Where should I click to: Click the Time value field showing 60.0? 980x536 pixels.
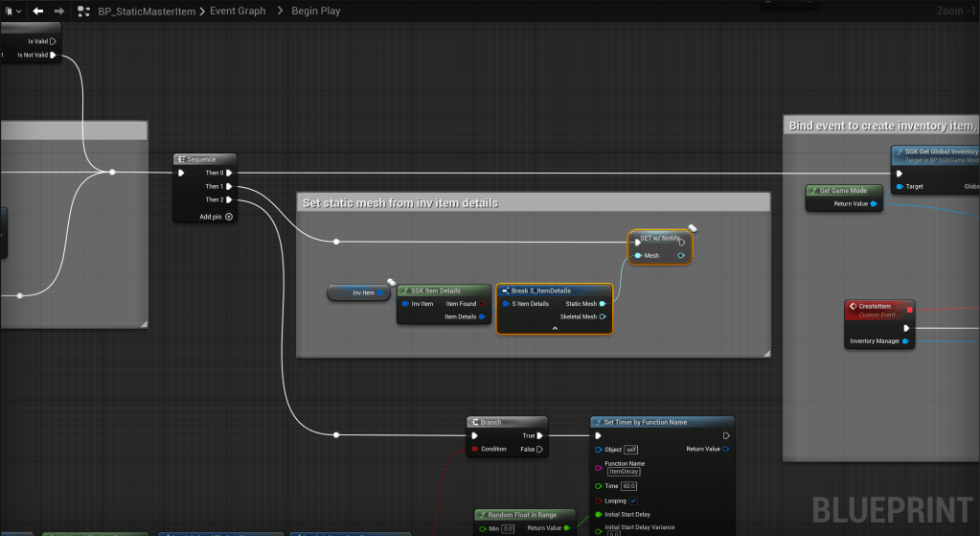coord(631,486)
